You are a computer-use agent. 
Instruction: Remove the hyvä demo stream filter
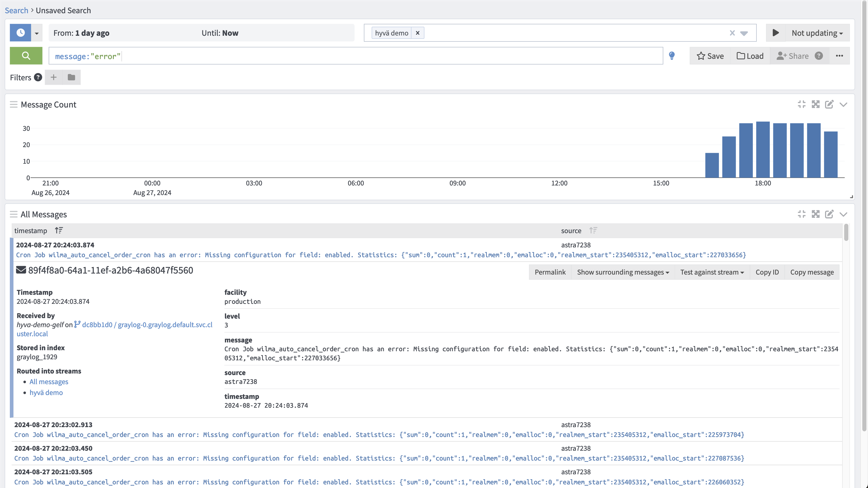pos(417,33)
